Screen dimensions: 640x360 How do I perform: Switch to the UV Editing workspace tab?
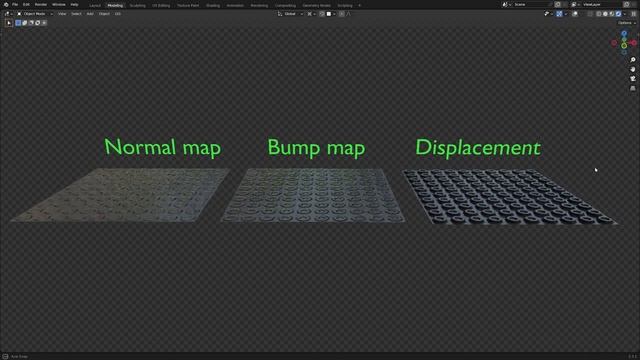pyautogui.click(x=161, y=5)
